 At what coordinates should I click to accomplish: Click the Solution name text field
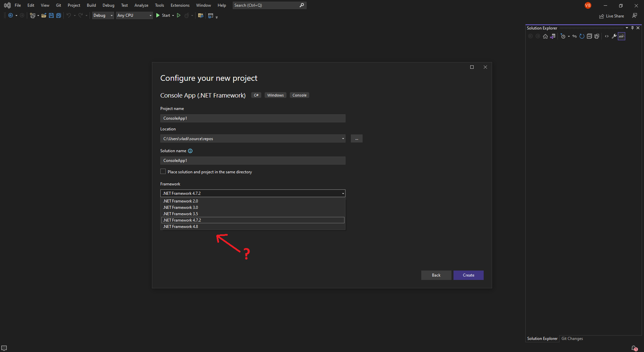[x=253, y=161]
